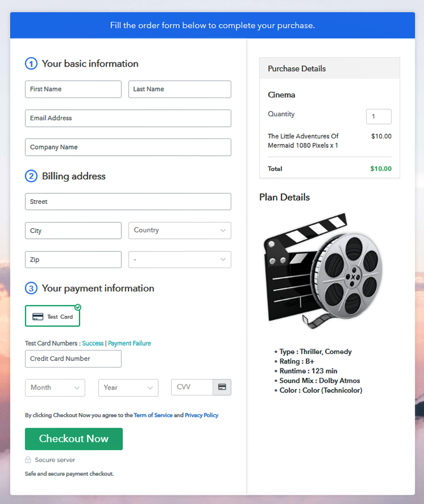Click the Payment Failure link
424x504 pixels.
129,343
